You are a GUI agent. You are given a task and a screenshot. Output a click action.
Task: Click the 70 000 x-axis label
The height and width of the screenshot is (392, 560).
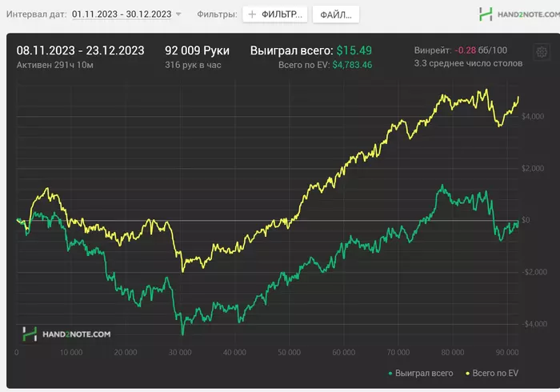coord(398,352)
